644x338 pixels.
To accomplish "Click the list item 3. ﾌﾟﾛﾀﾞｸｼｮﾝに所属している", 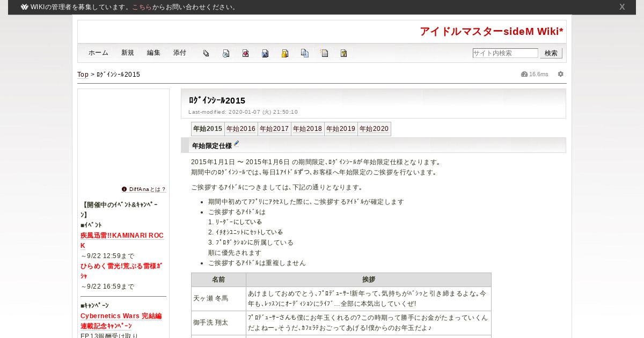I will 251,243.
